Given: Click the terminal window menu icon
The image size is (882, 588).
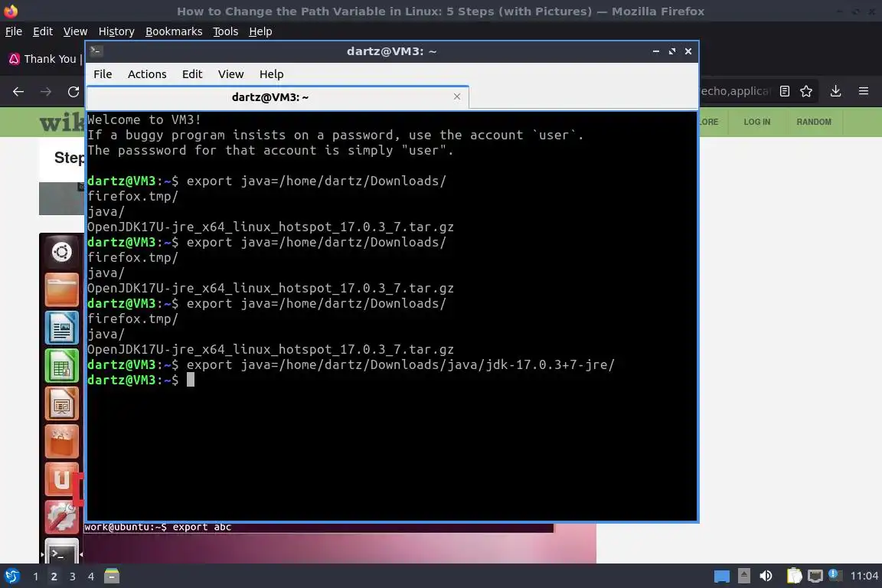Looking at the screenshot, I should tap(96, 51).
